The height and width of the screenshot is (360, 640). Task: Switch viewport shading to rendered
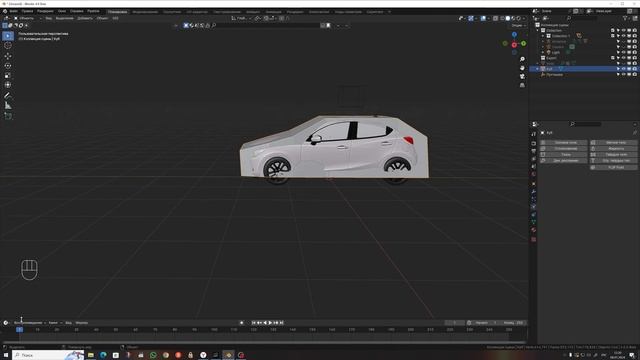coord(519,18)
